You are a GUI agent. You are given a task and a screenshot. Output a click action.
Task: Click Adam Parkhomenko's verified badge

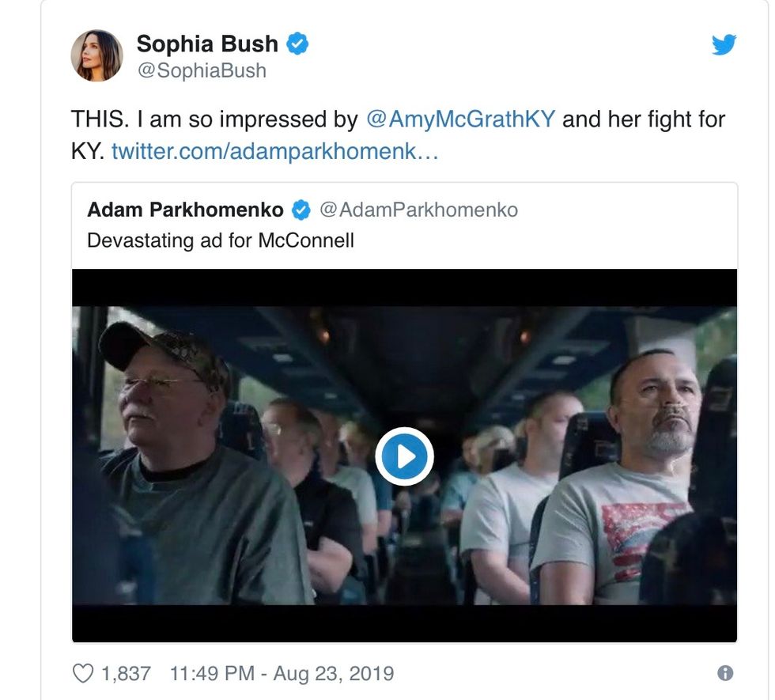click(301, 210)
